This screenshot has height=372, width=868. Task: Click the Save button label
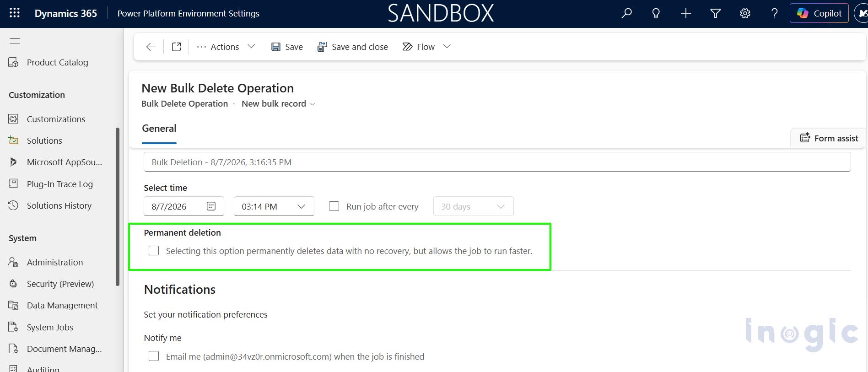(x=294, y=47)
